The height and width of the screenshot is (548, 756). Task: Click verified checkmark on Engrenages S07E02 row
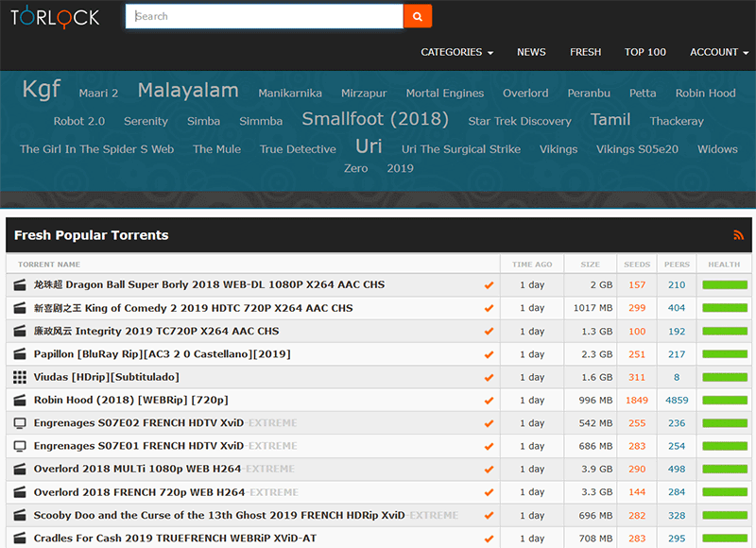(489, 423)
